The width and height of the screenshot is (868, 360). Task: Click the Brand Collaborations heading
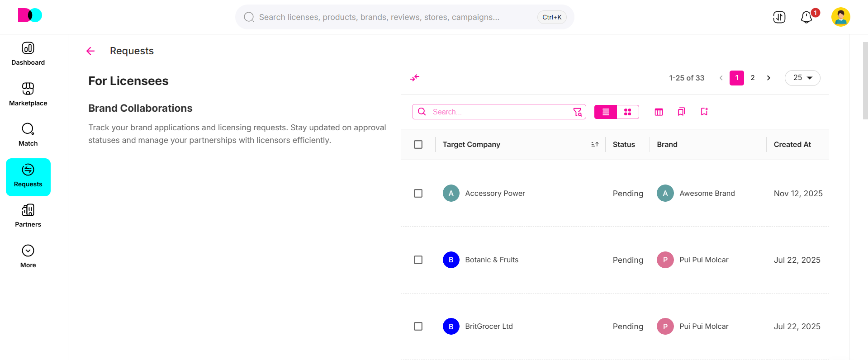click(140, 108)
